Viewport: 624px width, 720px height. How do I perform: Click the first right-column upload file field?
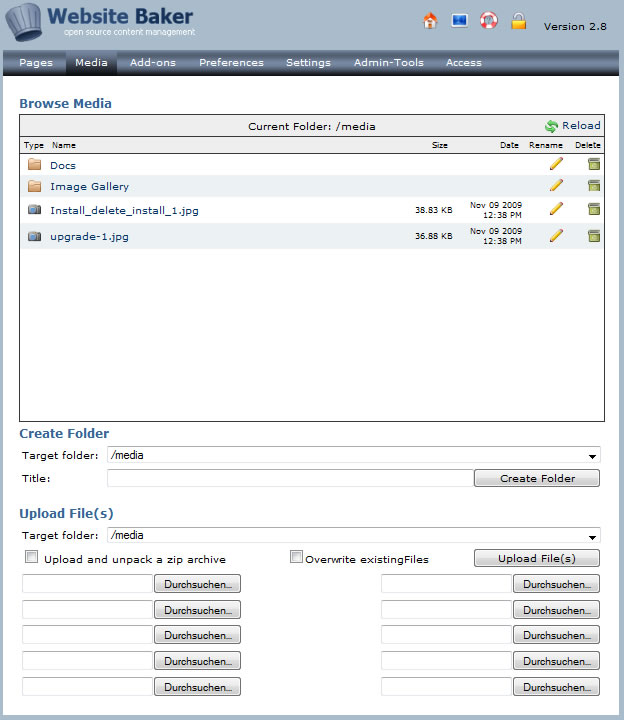[446, 584]
